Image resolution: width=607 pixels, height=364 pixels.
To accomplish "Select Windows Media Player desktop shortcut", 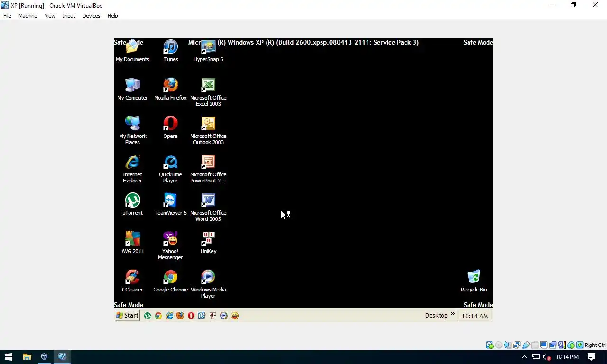I will pyautogui.click(x=208, y=284).
